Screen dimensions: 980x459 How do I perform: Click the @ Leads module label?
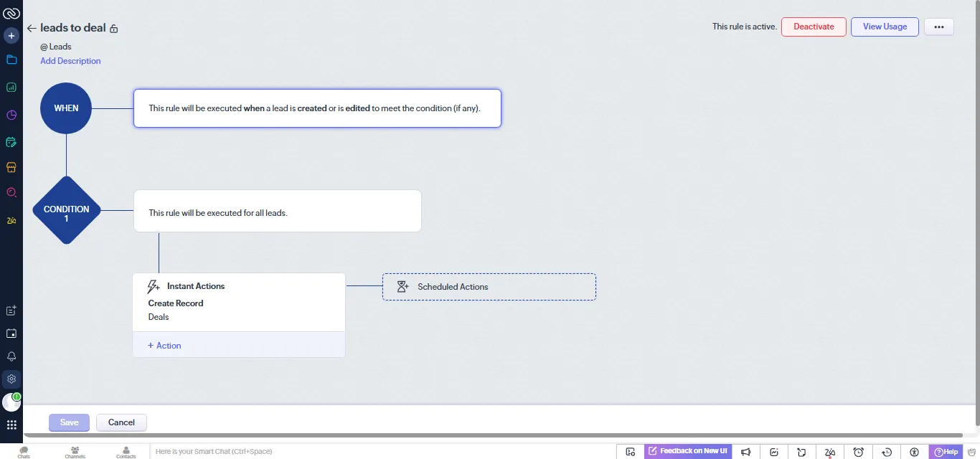click(56, 47)
